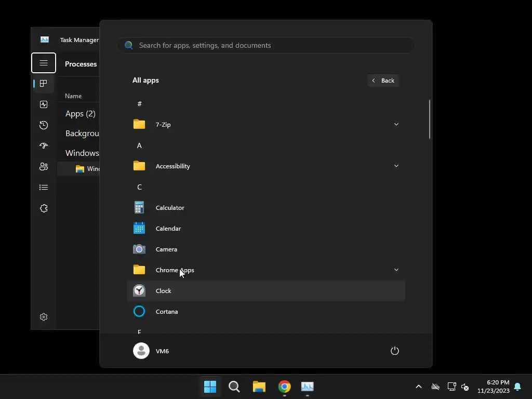Launch the Calendar app

266,229
